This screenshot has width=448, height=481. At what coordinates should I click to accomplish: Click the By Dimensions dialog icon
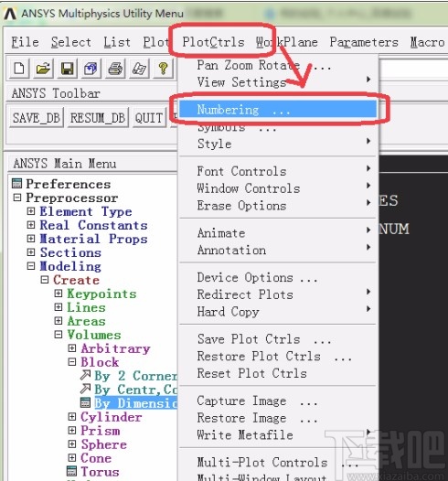[x=85, y=402]
